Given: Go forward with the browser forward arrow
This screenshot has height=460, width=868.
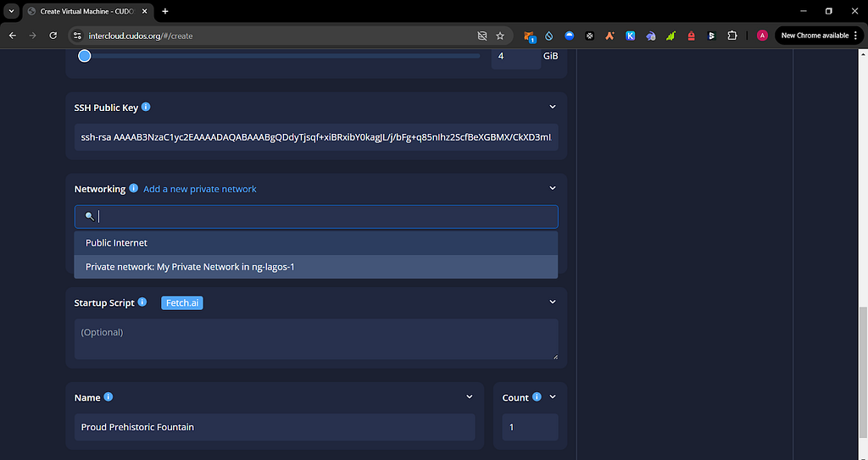Looking at the screenshot, I should click(x=33, y=36).
